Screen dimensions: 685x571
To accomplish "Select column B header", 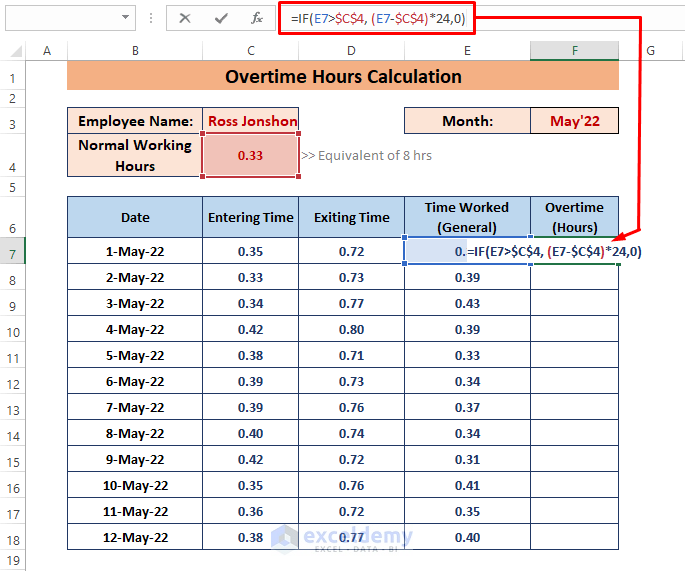I will [135, 51].
